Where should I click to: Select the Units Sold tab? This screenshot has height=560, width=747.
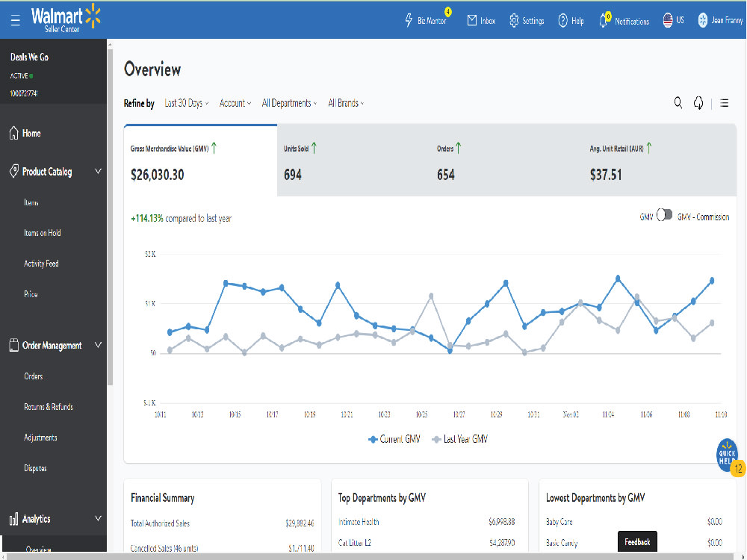353,161
